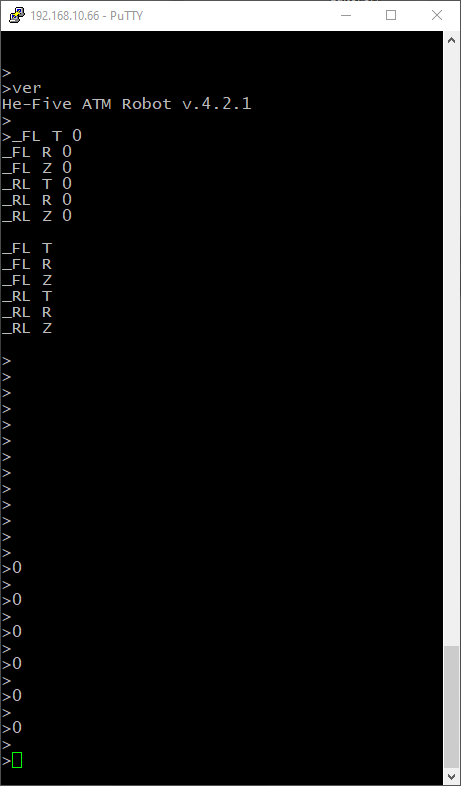Click the scrollbar track above thumb
The height and width of the screenshot is (786, 461).
coord(452,348)
